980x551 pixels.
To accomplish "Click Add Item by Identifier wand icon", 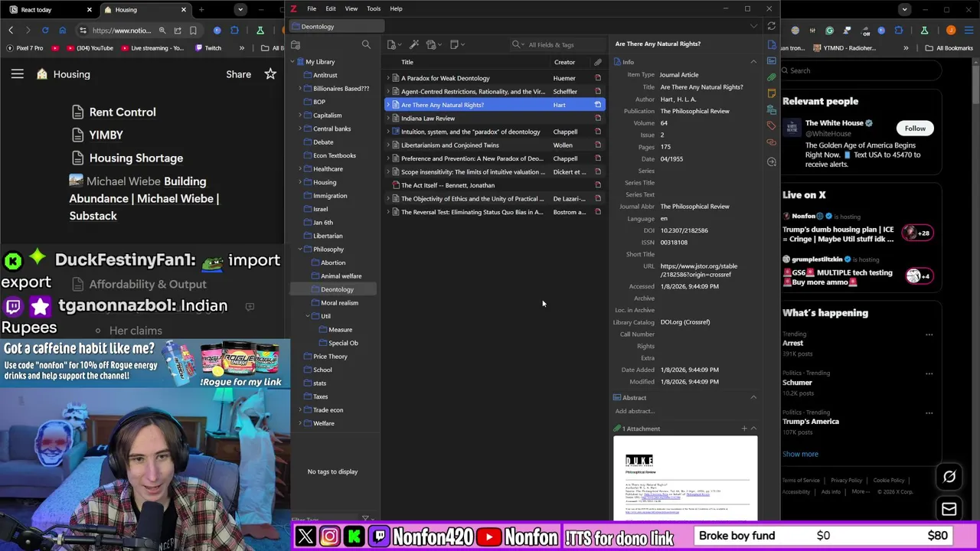I will [414, 44].
